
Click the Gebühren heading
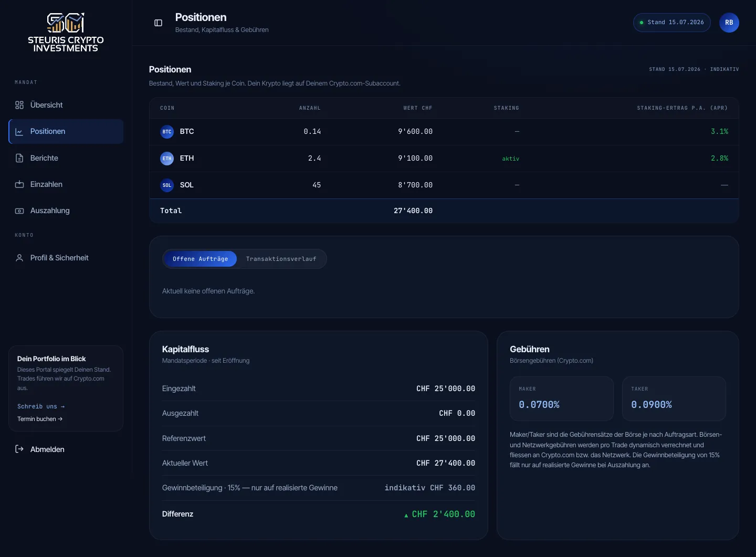530,349
